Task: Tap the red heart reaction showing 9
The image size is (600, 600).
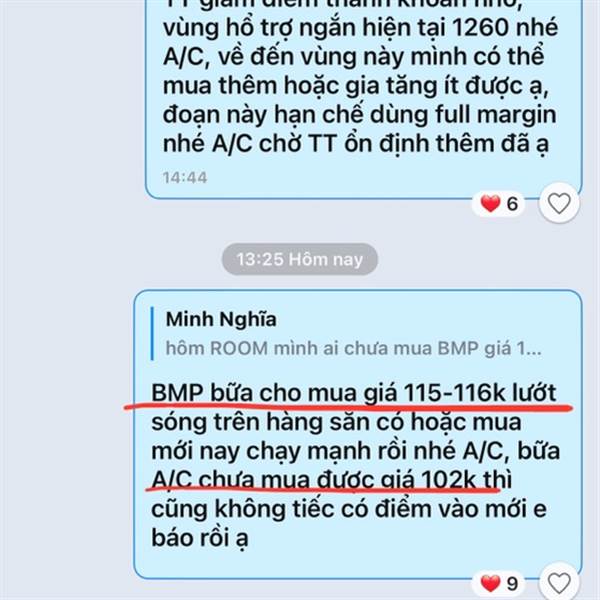Action: pyautogui.click(x=490, y=583)
